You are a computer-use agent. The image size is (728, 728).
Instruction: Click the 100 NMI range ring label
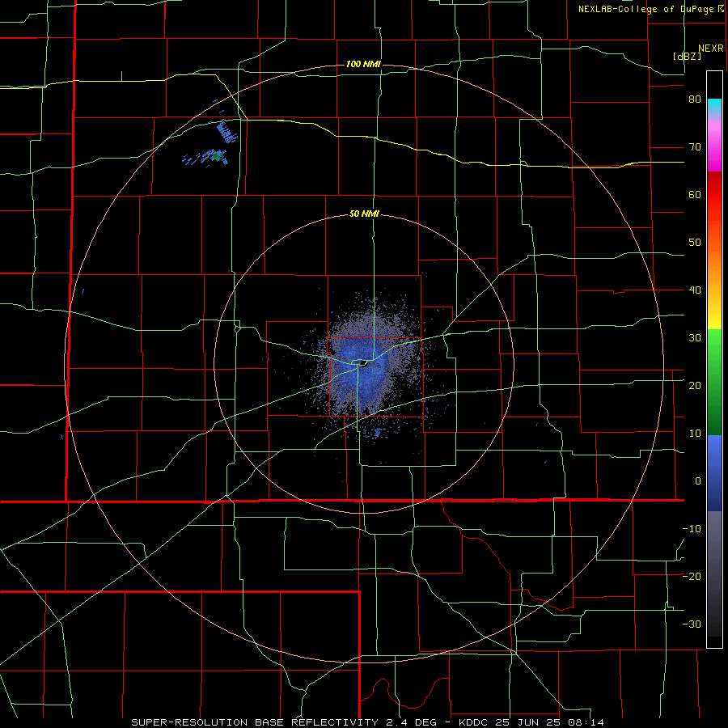click(363, 64)
